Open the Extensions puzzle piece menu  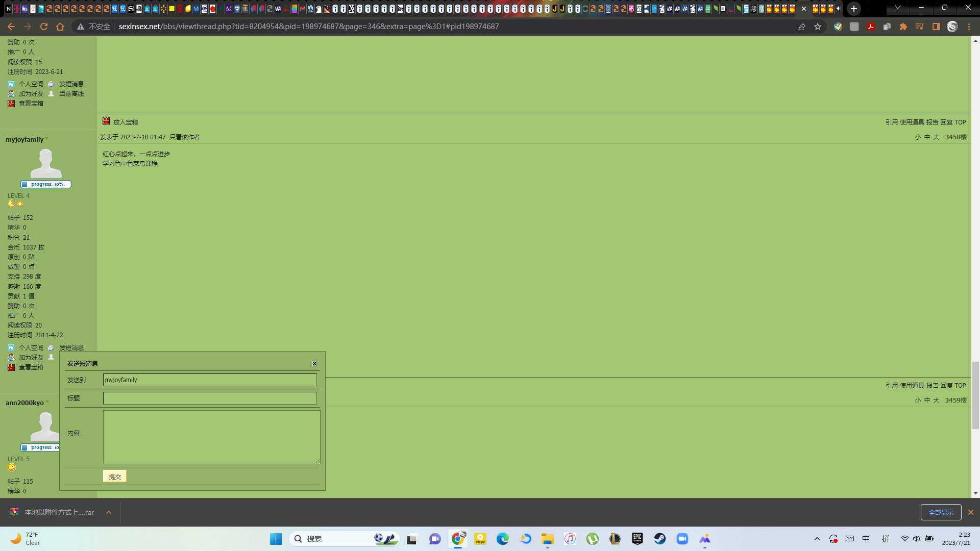903,27
